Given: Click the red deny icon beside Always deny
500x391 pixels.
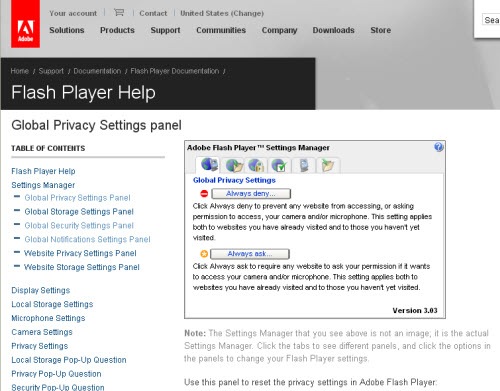Looking at the screenshot, I should coord(204,193).
